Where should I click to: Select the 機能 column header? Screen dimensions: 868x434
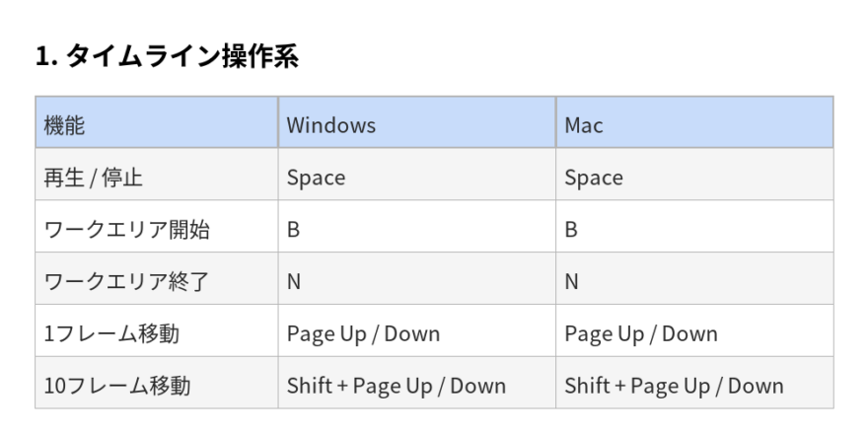(x=65, y=125)
